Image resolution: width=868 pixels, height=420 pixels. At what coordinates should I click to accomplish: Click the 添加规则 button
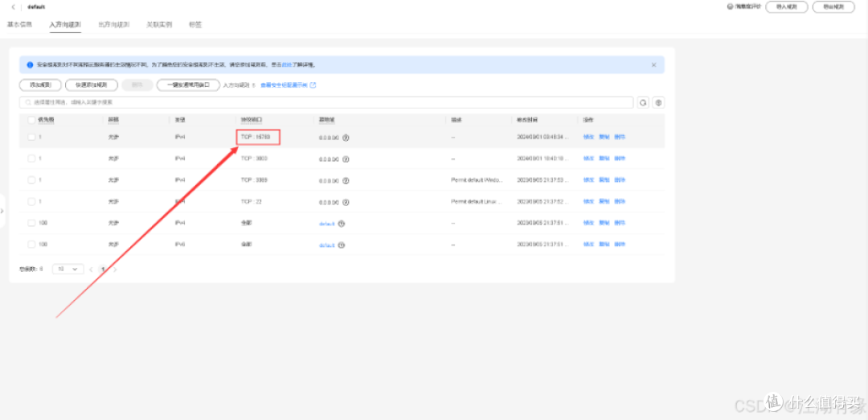[x=40, y=84]
